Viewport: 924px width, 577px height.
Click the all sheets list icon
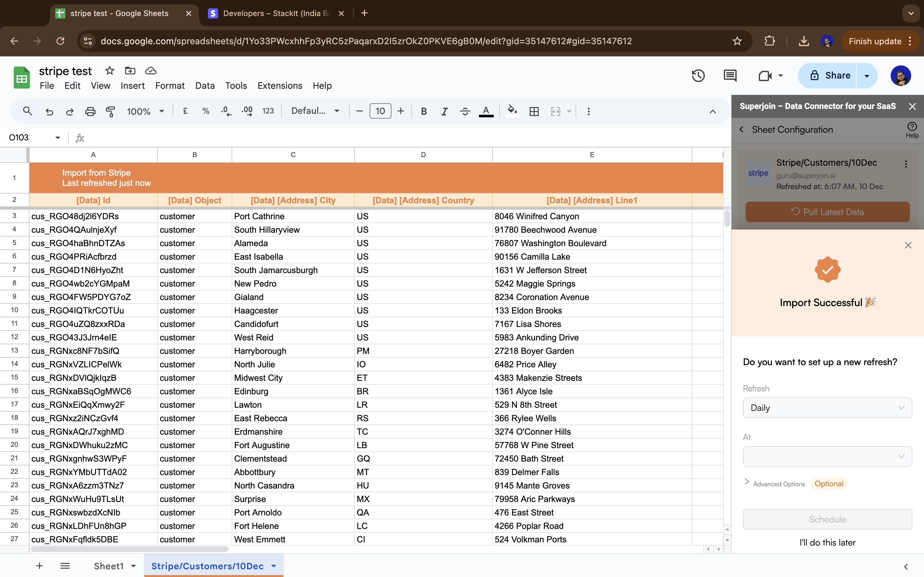65,565
